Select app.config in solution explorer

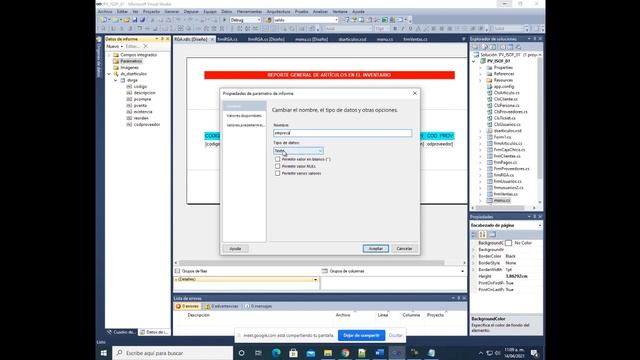504,87
